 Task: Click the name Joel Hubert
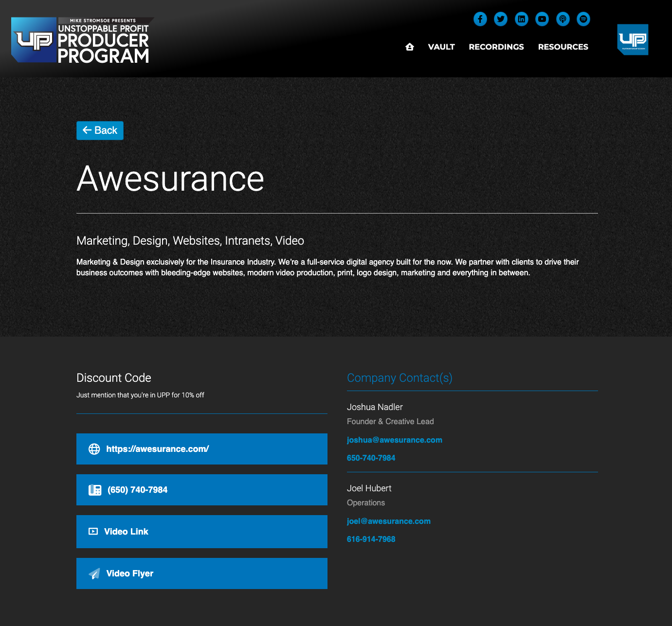click(369, 488)
